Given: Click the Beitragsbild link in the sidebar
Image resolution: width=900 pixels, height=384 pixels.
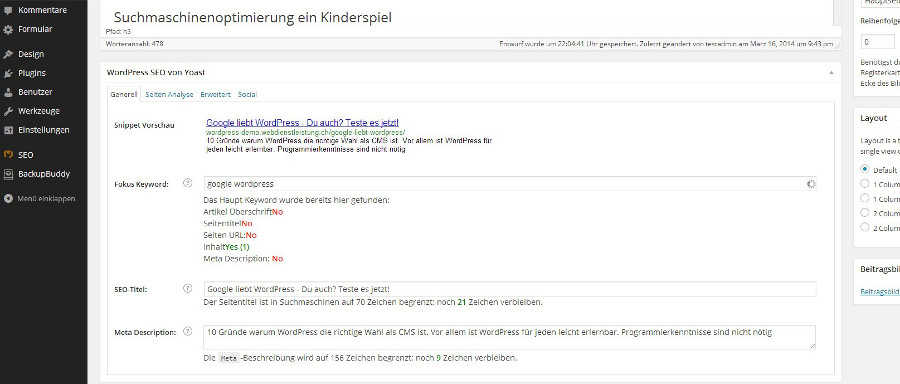Looking at the screenshot, I should (x=880, y=292).
